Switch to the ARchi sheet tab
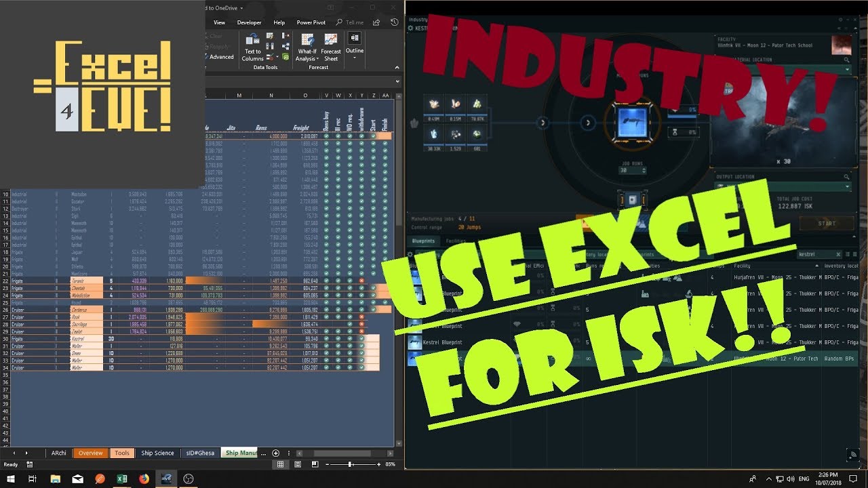Image resolution: width=868 pixels, height=488 pixels. pyautogui.click(x=58, y=453)
